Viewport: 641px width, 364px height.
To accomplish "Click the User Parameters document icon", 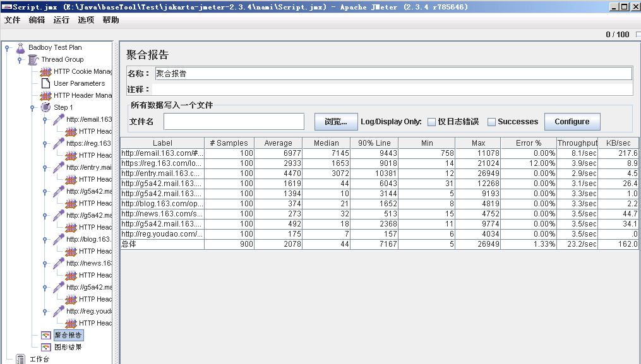I will point(45,83).
